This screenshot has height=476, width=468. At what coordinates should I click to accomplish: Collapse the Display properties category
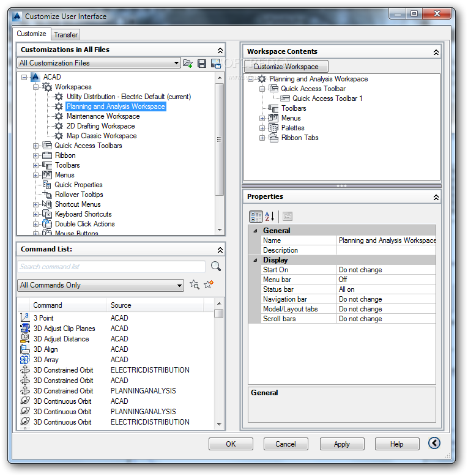pyautogui.click(x=255, y=260)
